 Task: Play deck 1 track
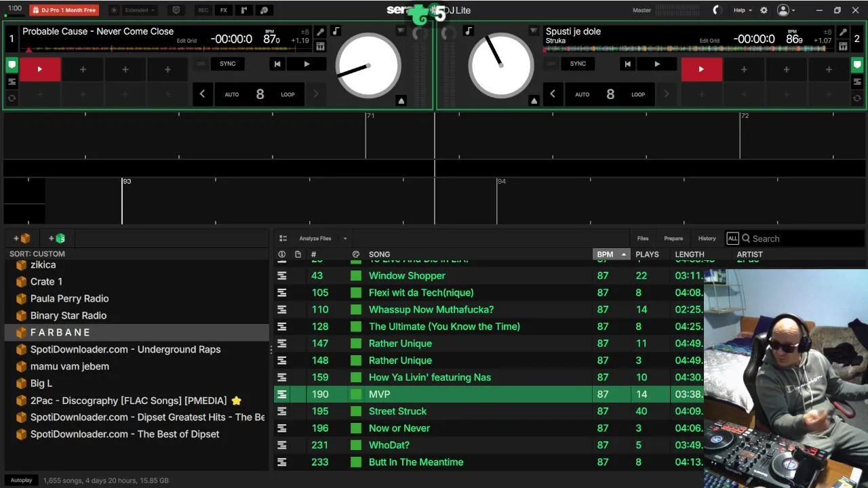(x=307, y=64)
